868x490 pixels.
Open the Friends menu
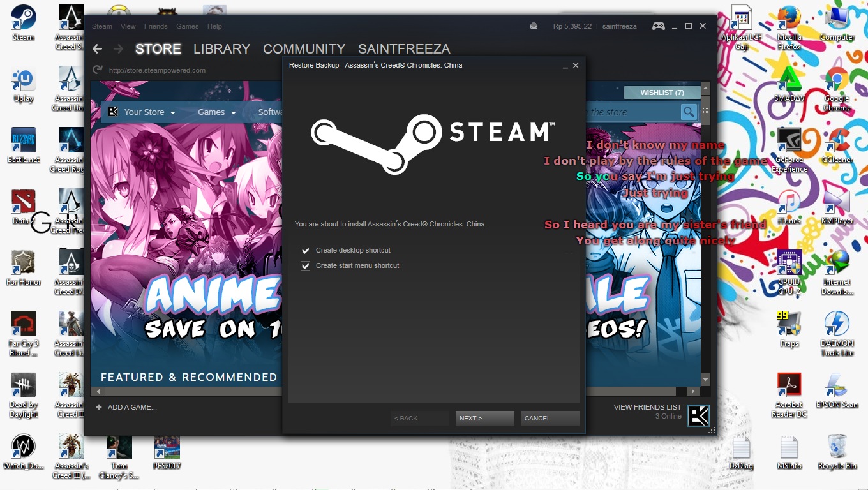point(156,26)
